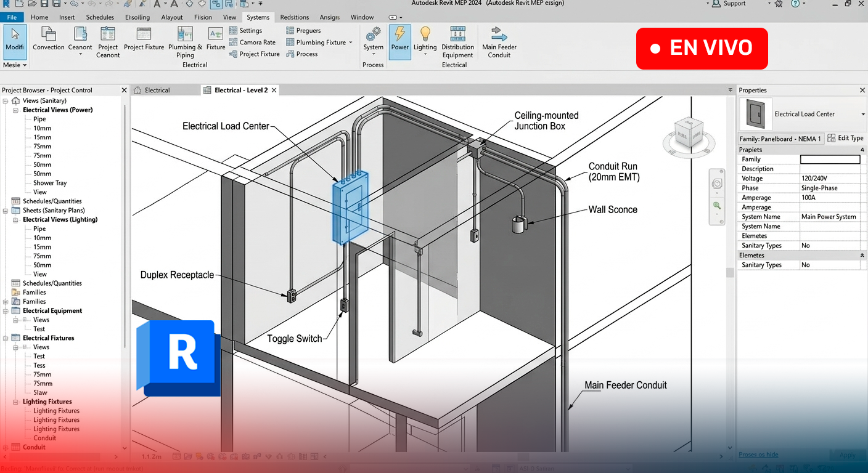The height and width of the screenshot is (473, 868).
Task: Click the zoom magnifier in navigation bar
Action: point(717,205)
